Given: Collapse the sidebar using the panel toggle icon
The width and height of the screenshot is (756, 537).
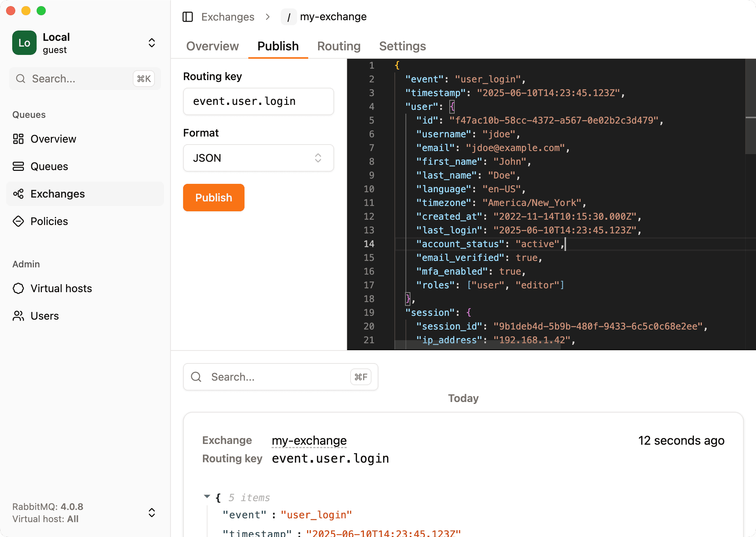Looking at the screenshot, I should tap(188, 17).
